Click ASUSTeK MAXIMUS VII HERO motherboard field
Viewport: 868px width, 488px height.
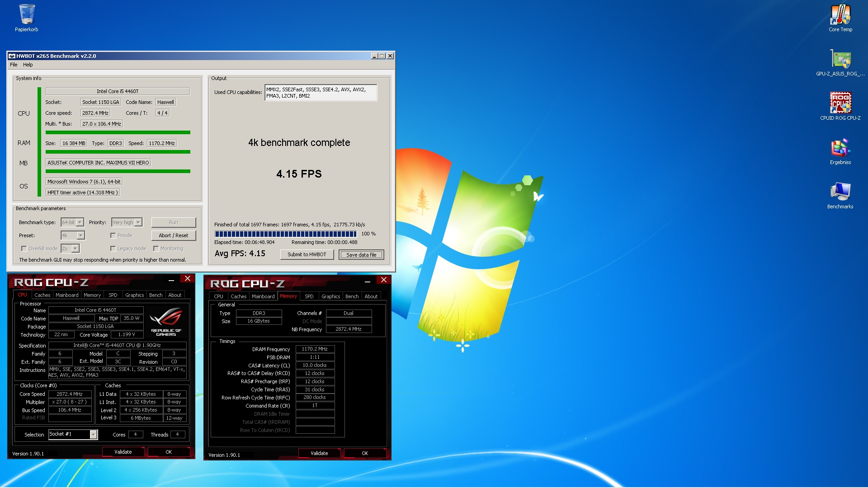click(x=98, y=163)
